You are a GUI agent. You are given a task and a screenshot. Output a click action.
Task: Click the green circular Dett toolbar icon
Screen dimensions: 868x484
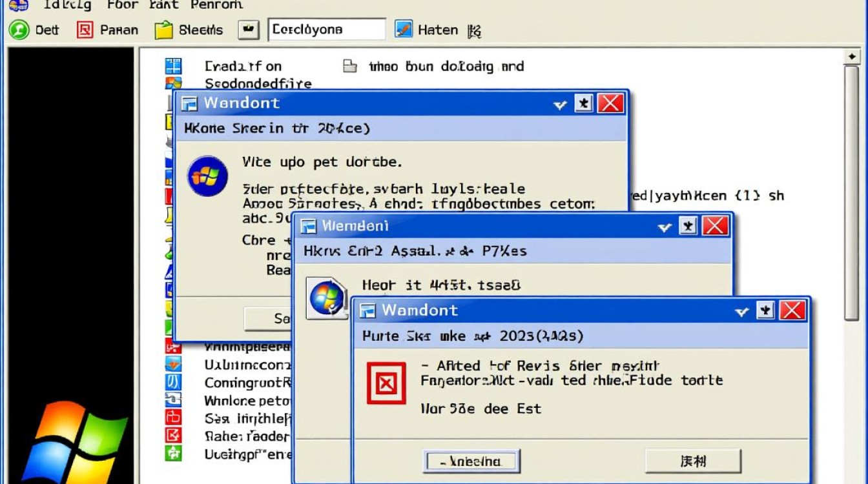pyautogui.click(x=19, y=30)
